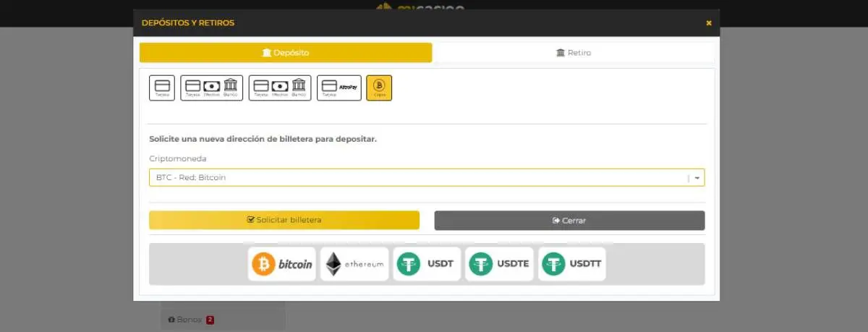Click the casino logo in the header
This screenshot has width=868, height=332.
420,7
